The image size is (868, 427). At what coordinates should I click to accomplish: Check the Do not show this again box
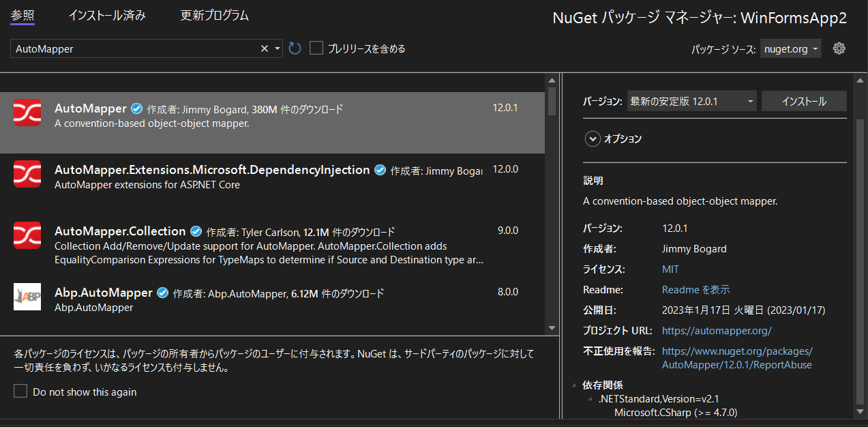tap(19, 392)
